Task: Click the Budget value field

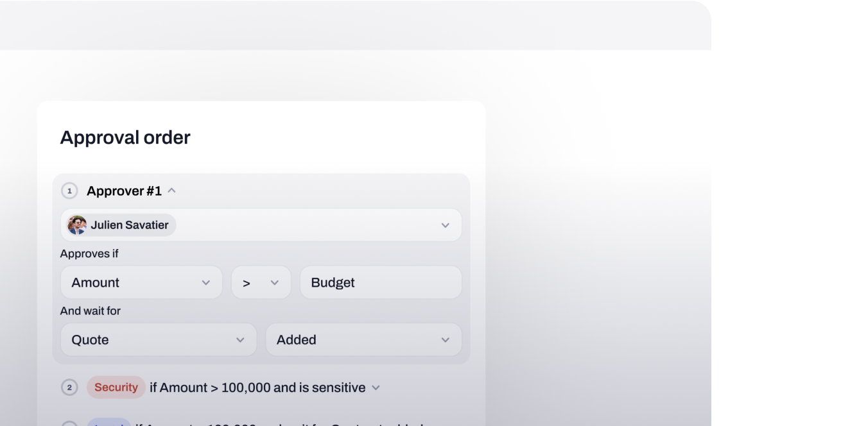Action: pyautogui.click(x=381, y=282)
